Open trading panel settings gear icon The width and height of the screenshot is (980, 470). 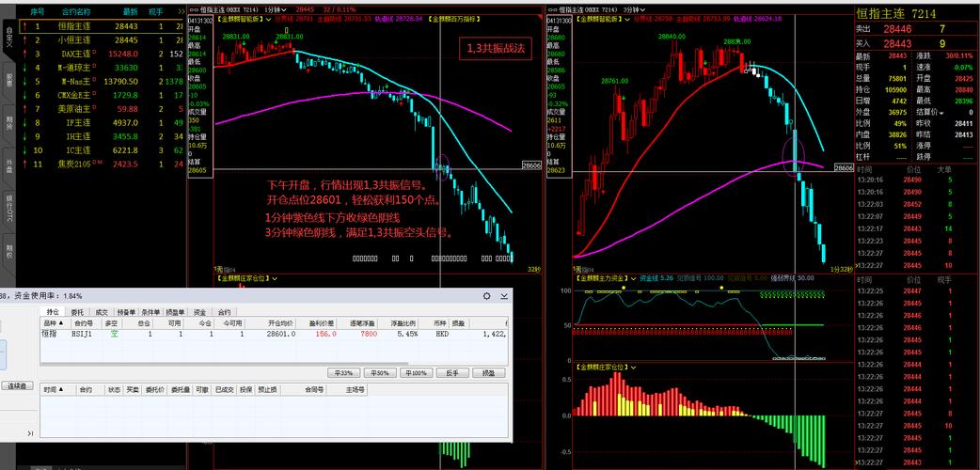tap(486, 296)
